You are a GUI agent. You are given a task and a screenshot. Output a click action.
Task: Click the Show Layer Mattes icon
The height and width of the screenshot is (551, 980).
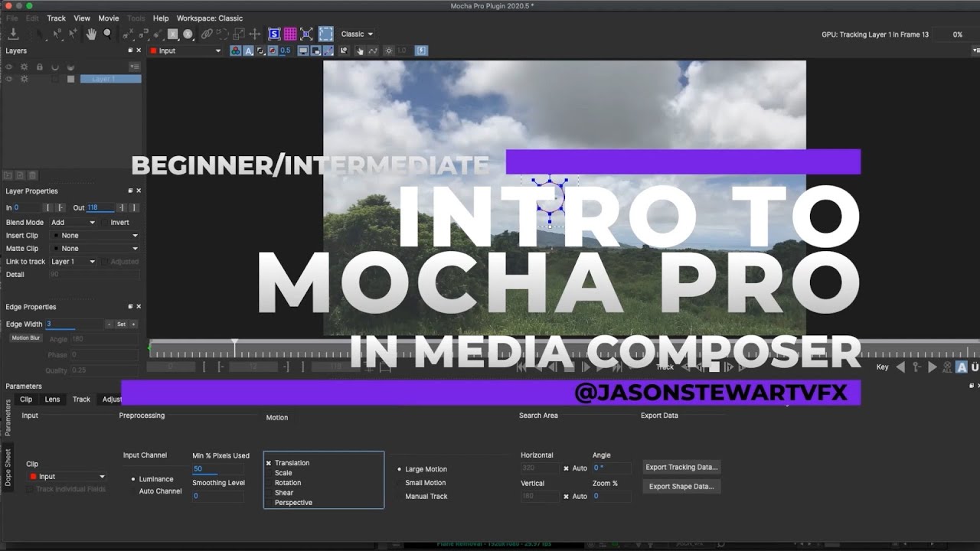coord(261,51)
